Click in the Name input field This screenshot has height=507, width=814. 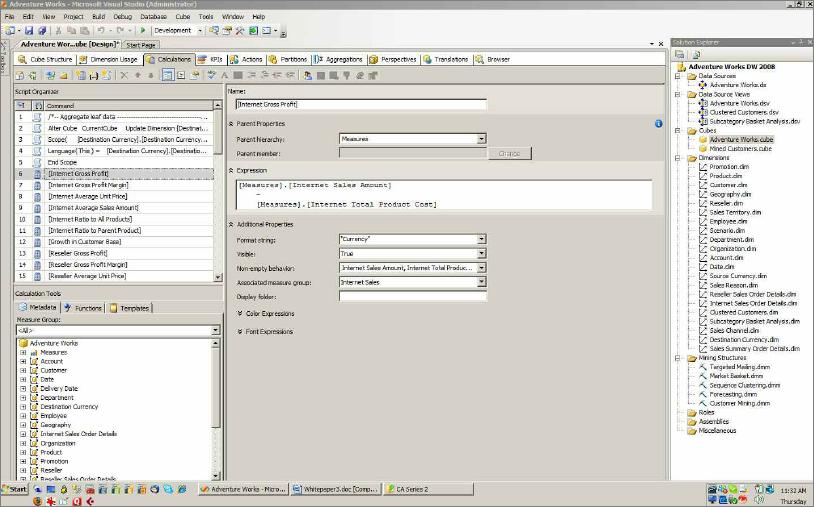pos(361,104)
